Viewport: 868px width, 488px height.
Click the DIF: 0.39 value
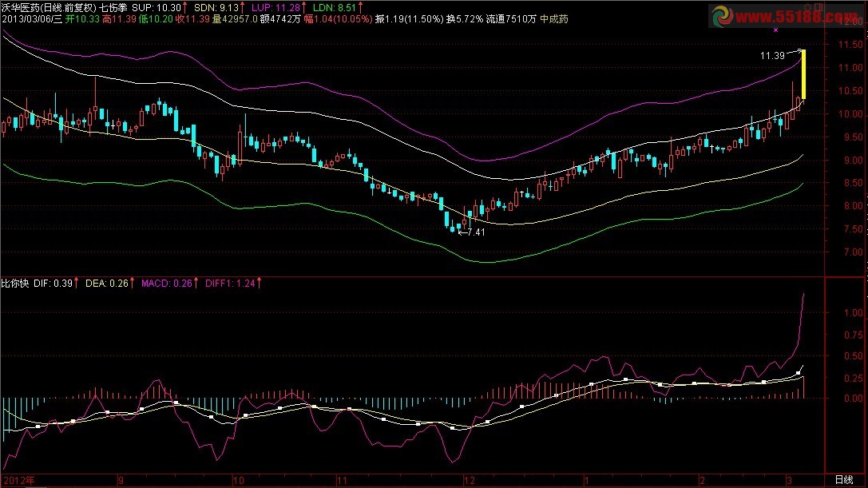(x=54, y=283)
